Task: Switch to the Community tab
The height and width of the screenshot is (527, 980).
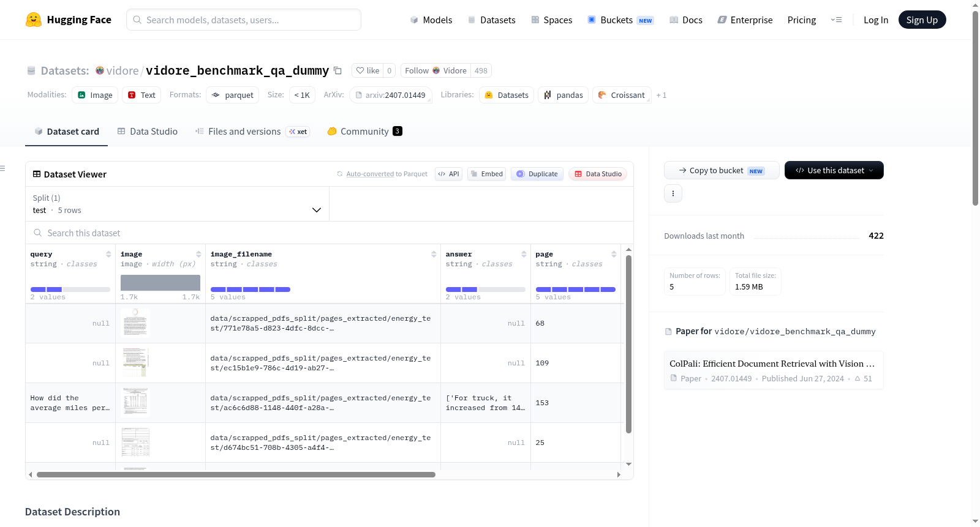Action: (x=364, y=131)
